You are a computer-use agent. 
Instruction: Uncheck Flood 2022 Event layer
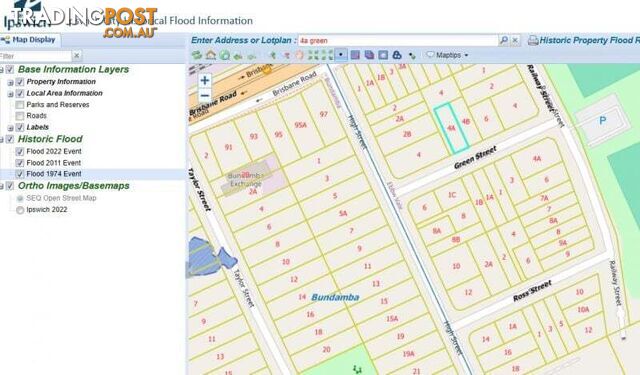coord(20,151)
